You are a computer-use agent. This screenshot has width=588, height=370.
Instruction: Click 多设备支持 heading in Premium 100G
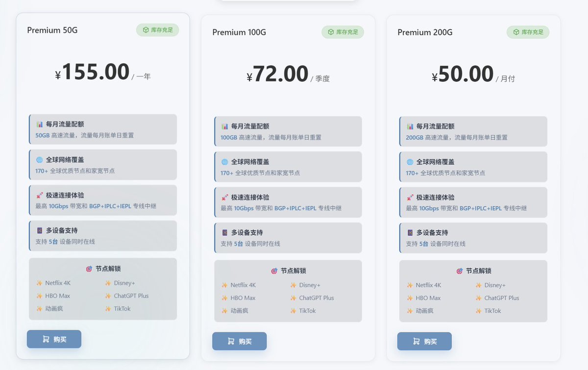click(x=247, y=232)
